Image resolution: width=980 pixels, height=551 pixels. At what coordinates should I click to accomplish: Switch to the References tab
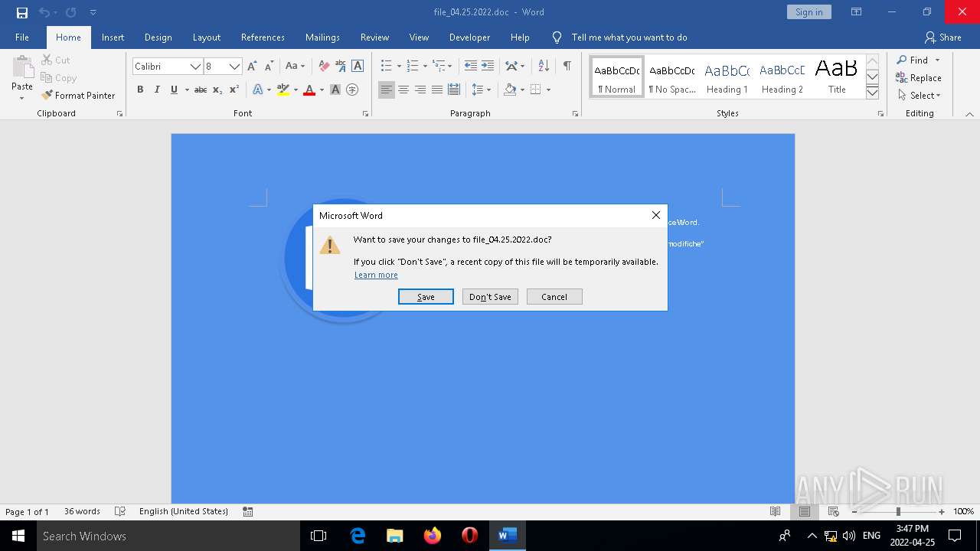(263, 37)
